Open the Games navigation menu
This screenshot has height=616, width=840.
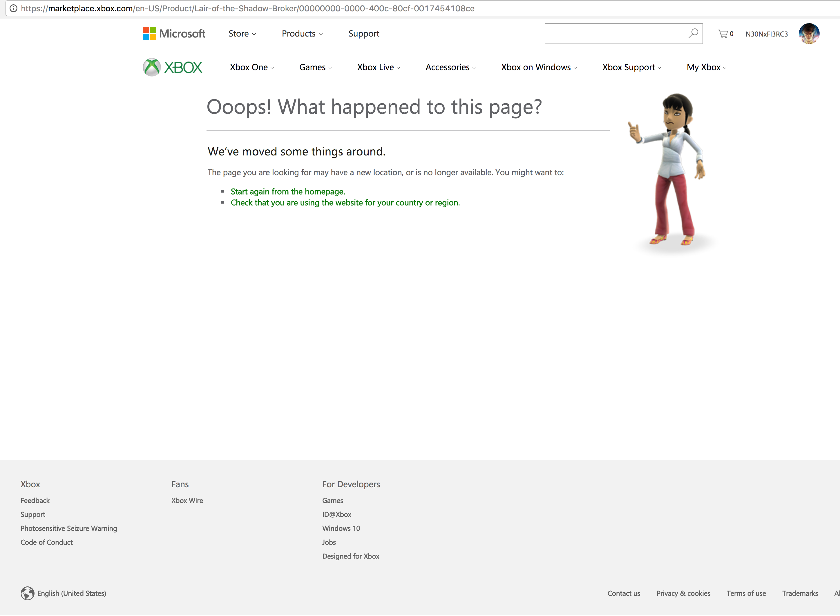click(x=315, y=68)
